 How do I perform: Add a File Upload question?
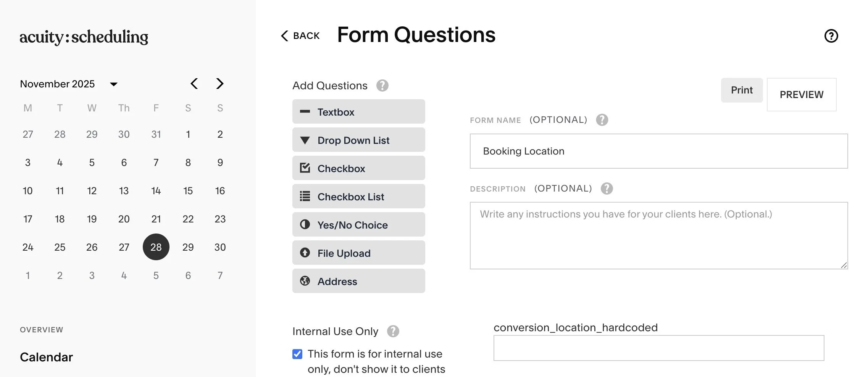tap(358, 253)
